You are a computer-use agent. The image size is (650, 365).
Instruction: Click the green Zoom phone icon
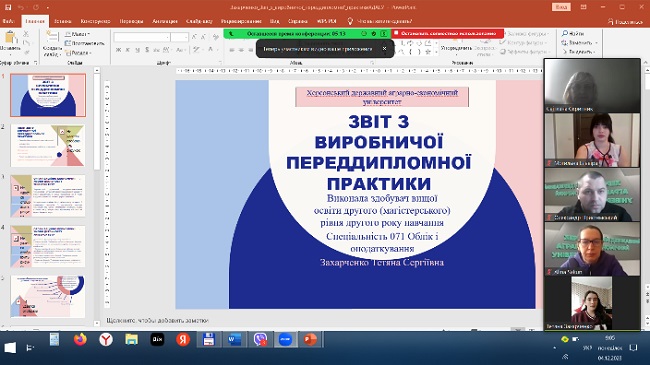pos(231,34)
